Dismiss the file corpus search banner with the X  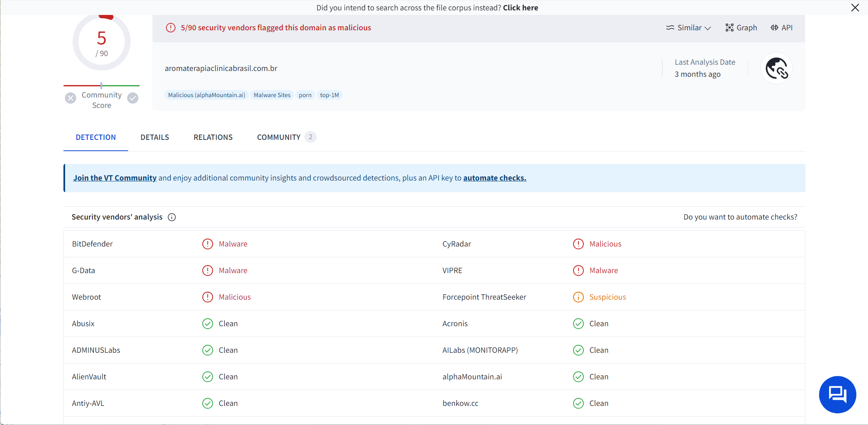pos(855,7)
